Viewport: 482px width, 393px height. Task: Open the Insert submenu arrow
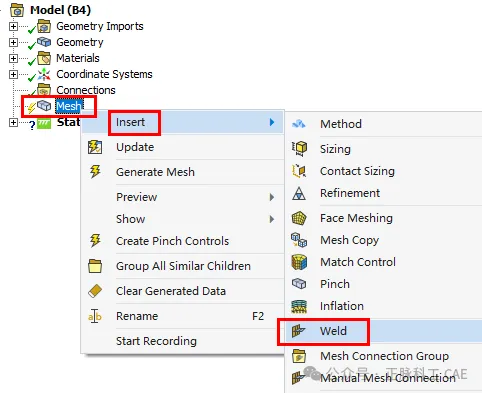point(272,122)
